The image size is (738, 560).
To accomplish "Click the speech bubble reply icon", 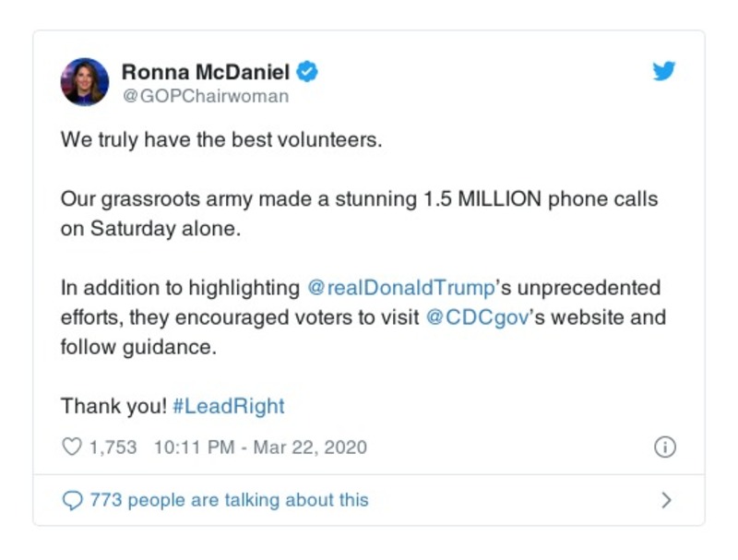I will pyautogui.click(x=71, y=500).
